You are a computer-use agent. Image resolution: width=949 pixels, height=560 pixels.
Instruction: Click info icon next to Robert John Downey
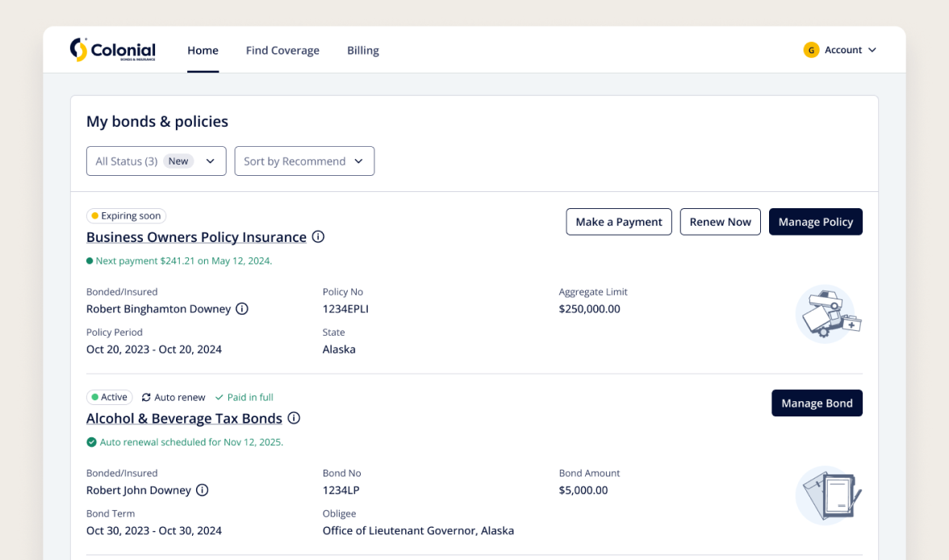[203, 490]
